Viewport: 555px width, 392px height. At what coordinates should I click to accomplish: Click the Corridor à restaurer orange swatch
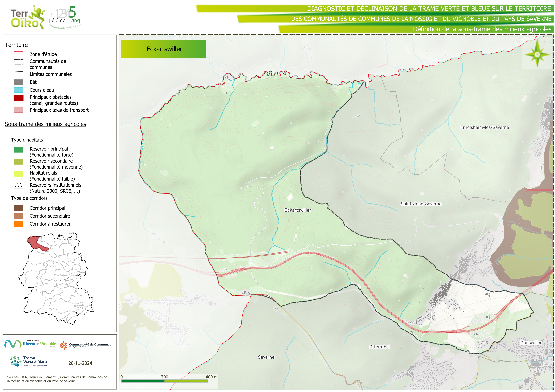click(18, 224)
